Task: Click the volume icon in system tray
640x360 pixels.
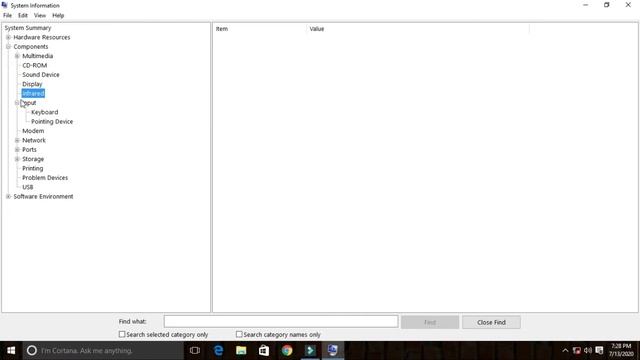Action: (x=588, y=350)
